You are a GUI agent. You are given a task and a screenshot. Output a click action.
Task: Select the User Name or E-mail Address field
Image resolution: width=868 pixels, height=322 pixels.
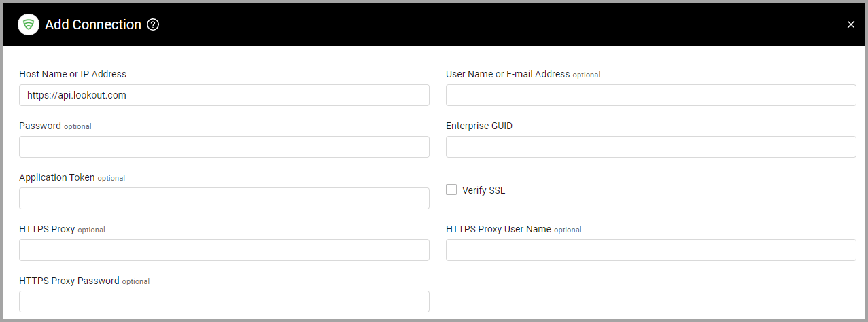click(x=651, y=95)
